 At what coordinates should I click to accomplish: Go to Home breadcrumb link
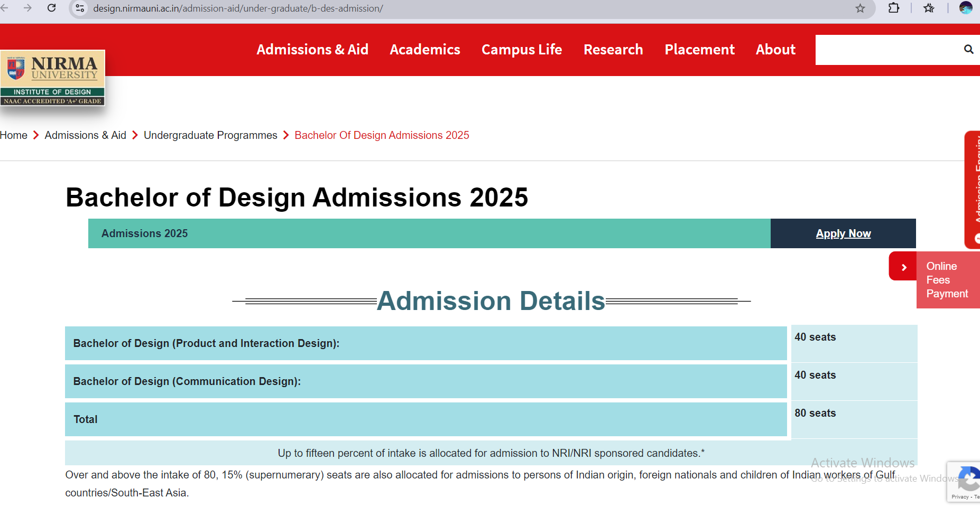pyautogui.click(x=14, y=135)
